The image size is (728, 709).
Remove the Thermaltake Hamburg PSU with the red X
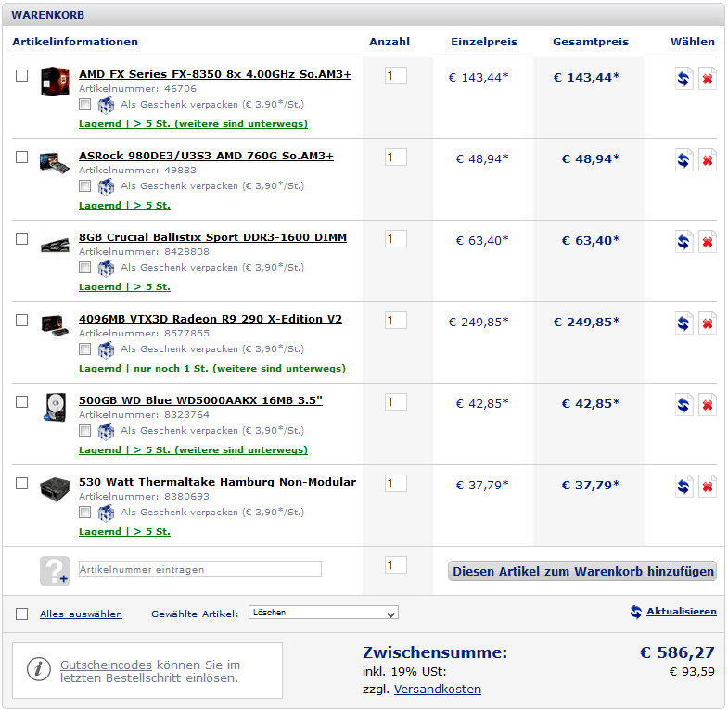(707, 487)
